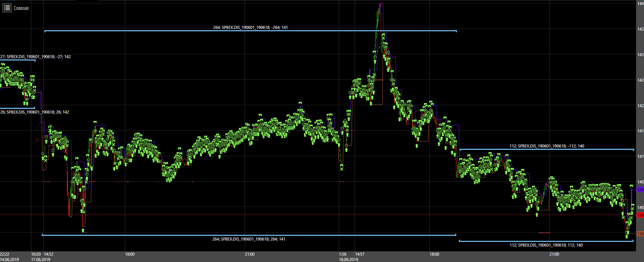This screenshot has width=644, height=262.
Task: Click the red 139 price tag
Action: pos(640,215)
